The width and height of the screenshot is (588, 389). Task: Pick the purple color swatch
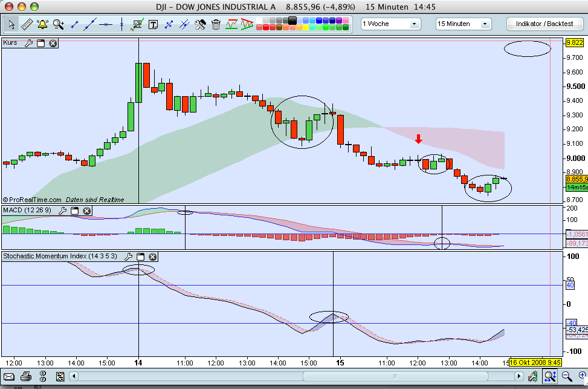coord(339,21)
